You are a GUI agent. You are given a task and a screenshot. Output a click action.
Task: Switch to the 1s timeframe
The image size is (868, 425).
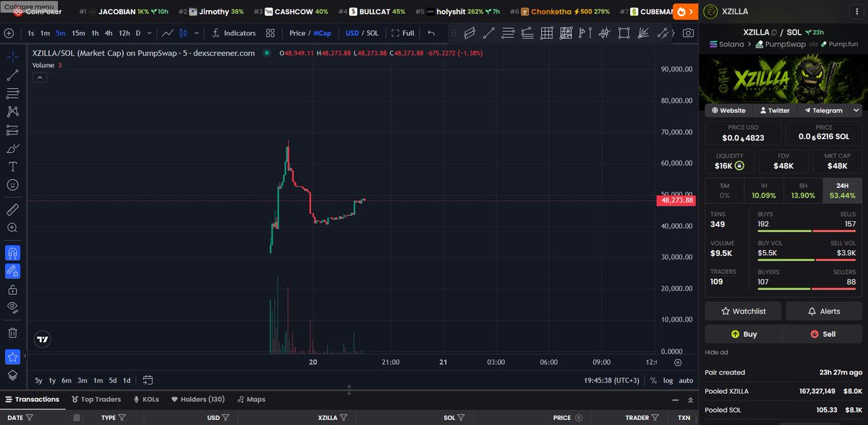click(31, 33)
